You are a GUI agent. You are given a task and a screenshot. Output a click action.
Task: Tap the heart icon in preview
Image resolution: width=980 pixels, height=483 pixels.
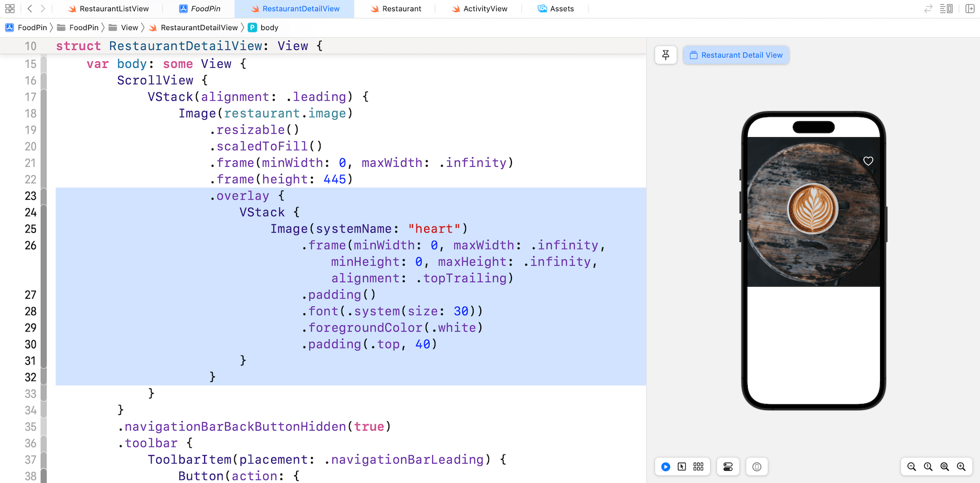pyautogui.click(x=868, y=161)
